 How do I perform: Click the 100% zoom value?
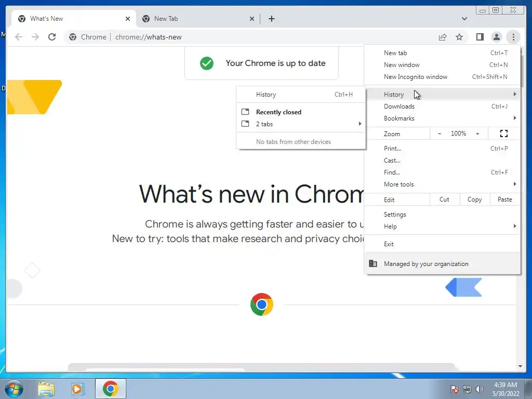click(458, 134)
